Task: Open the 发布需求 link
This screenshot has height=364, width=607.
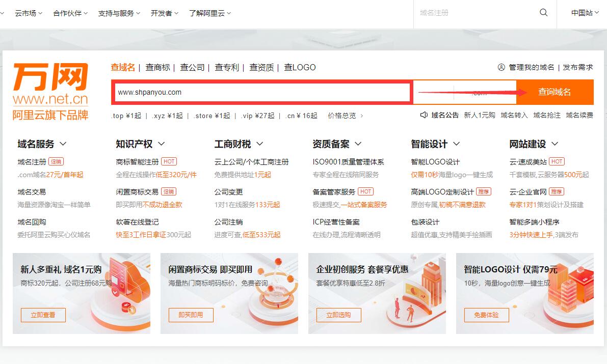Action: pos(578,67)
